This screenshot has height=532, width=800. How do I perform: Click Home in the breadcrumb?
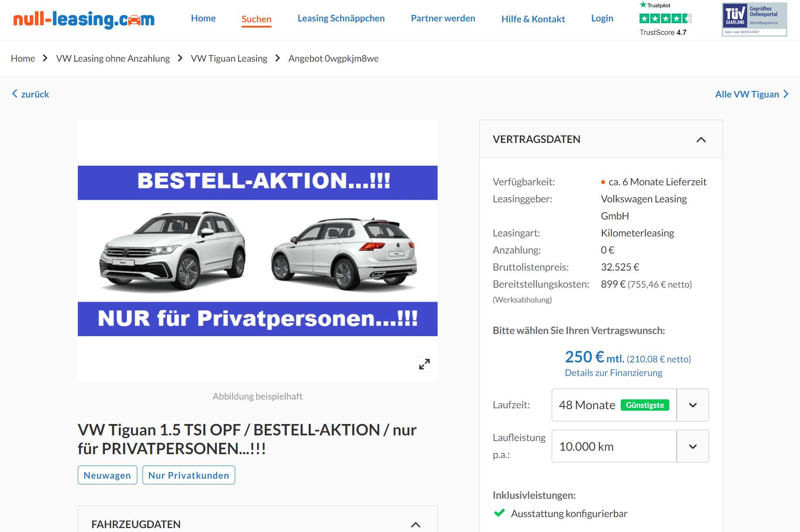(23, 59)
